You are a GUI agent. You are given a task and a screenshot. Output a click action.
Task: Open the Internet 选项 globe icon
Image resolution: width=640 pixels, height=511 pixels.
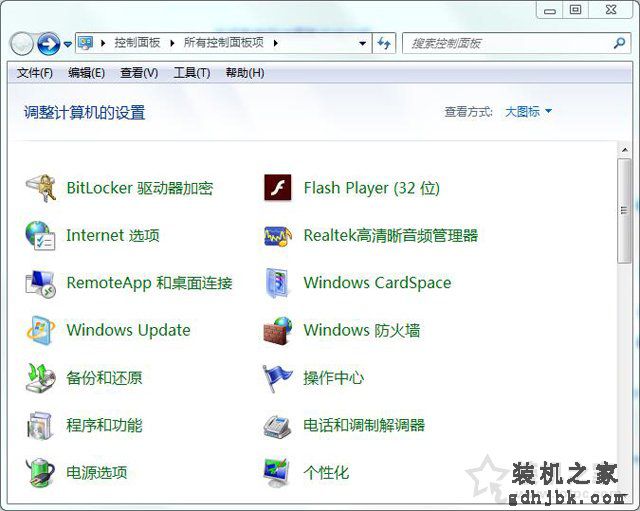click(40, 236)
